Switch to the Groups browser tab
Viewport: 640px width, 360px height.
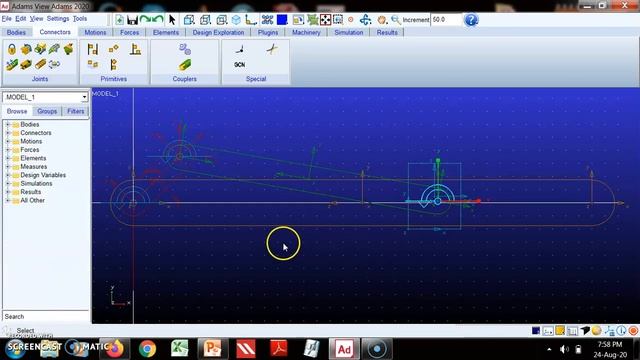(47, 111)
